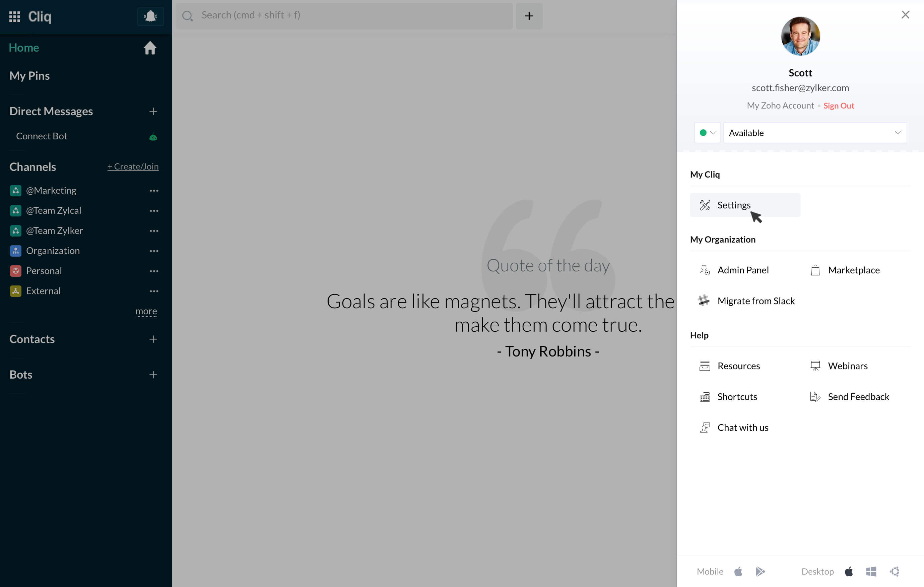
Task: Click the Admin Panel user icon
Action: pyautogui.click(x=705, y=270)
